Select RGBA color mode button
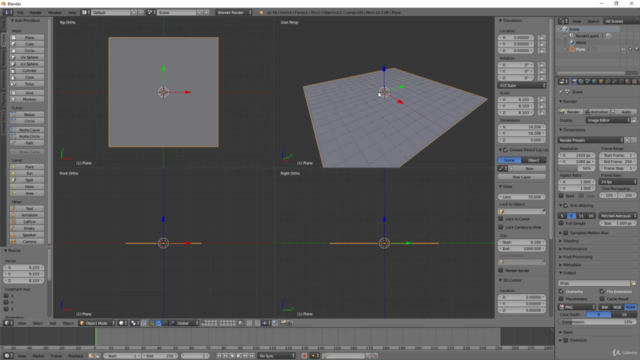This screenshot has height=360, width=640. pos(631,307)
